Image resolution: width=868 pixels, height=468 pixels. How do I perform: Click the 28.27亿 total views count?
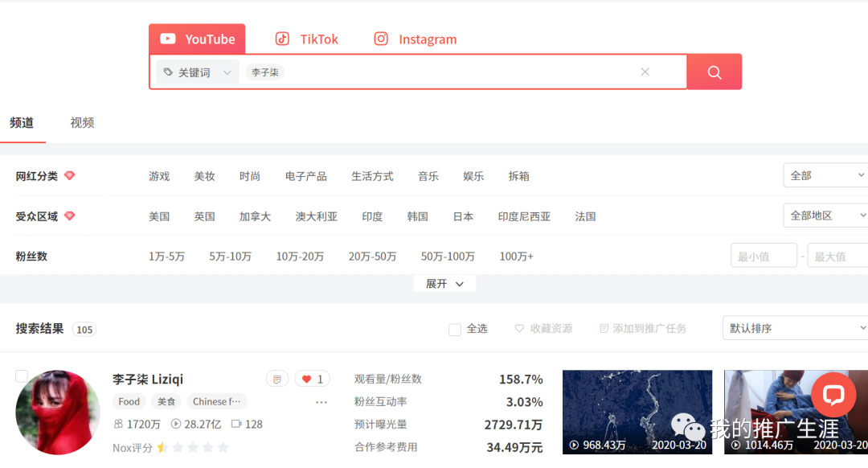click(x=196, y=425)
